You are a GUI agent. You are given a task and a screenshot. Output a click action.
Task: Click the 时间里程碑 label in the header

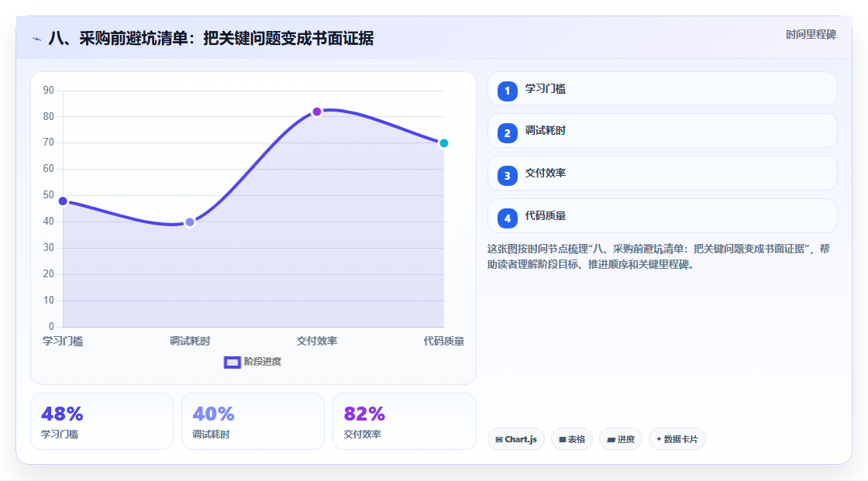click(x=811, y=34)
